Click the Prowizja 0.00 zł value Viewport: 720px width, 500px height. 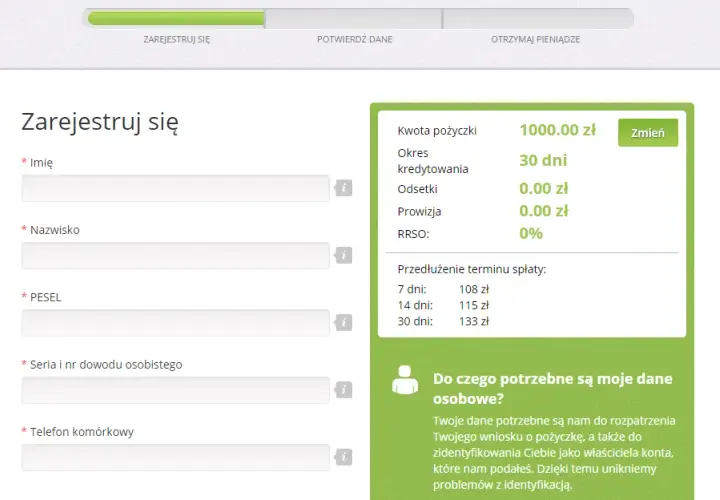click(x=544, y=211)
